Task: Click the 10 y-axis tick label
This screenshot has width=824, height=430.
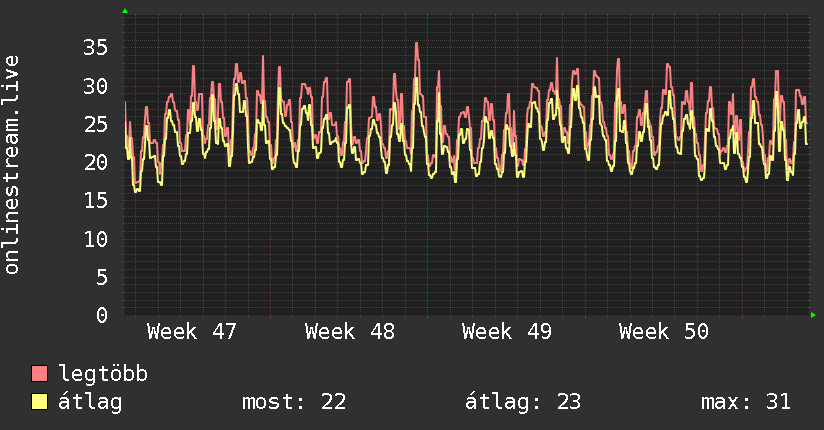Action: 95,239
